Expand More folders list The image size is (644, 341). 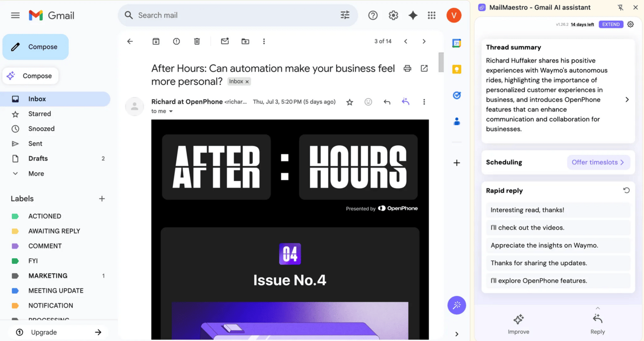tap(55, 173)
